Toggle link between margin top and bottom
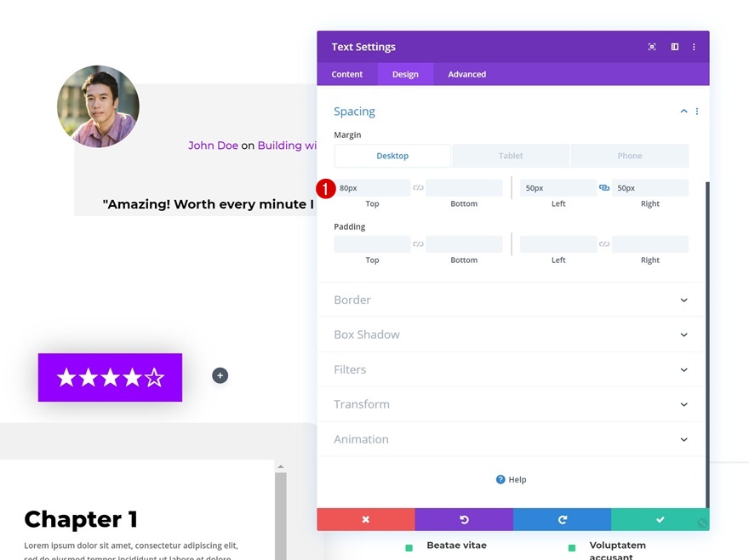The image size is (749, 560). pyautogui.click(x=418, y=188)
